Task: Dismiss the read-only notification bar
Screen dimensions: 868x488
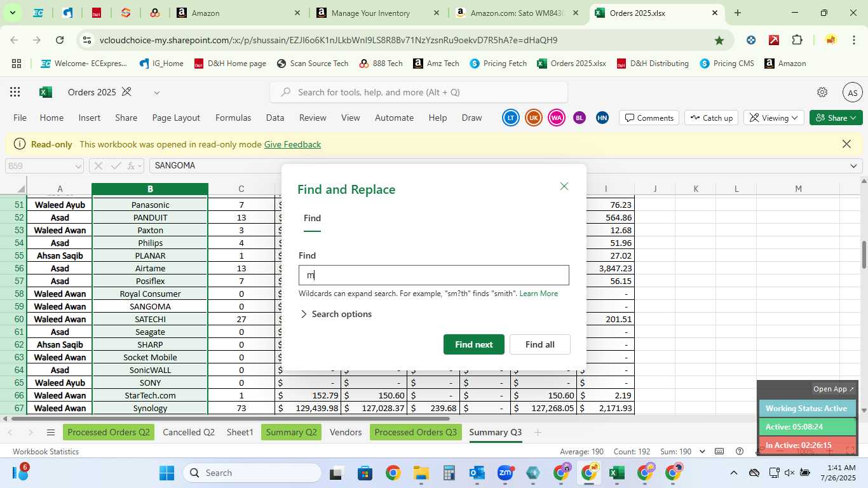Action: 846,144
